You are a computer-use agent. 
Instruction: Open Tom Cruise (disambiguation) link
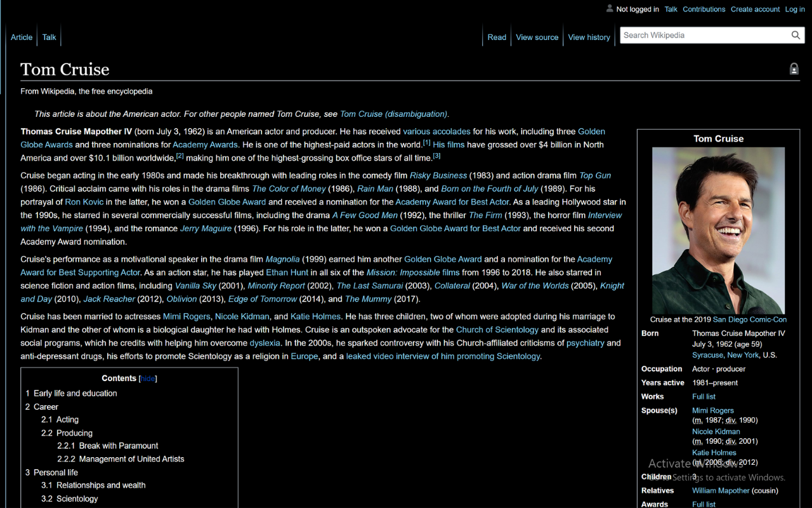point(394,114)
